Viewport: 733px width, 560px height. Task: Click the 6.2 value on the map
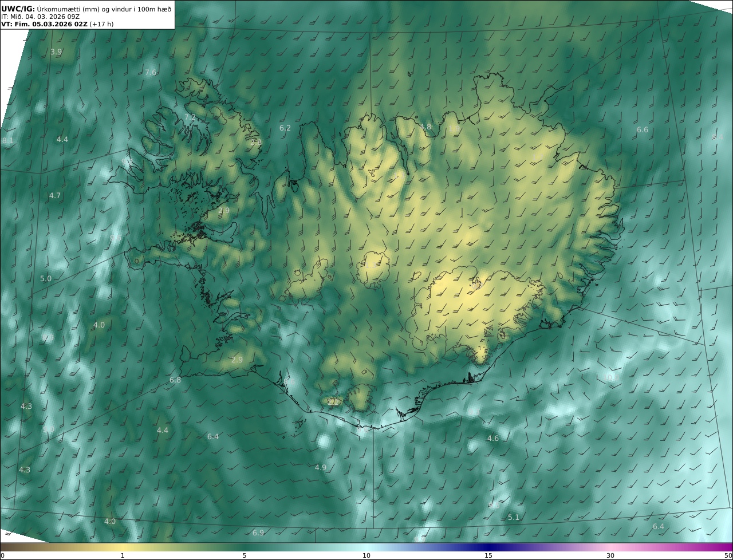click(285, 128)
